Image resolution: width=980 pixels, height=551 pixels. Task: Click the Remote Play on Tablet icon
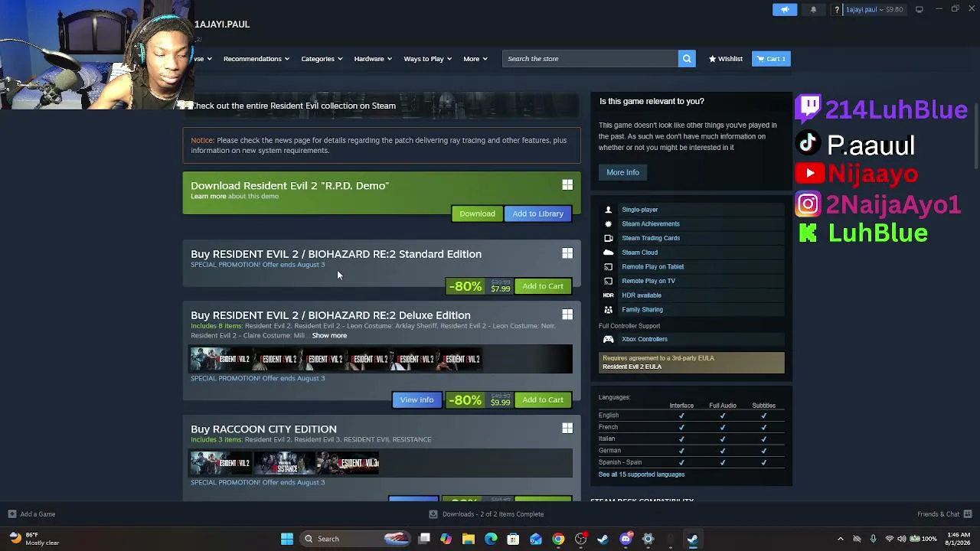click(609, 267)
